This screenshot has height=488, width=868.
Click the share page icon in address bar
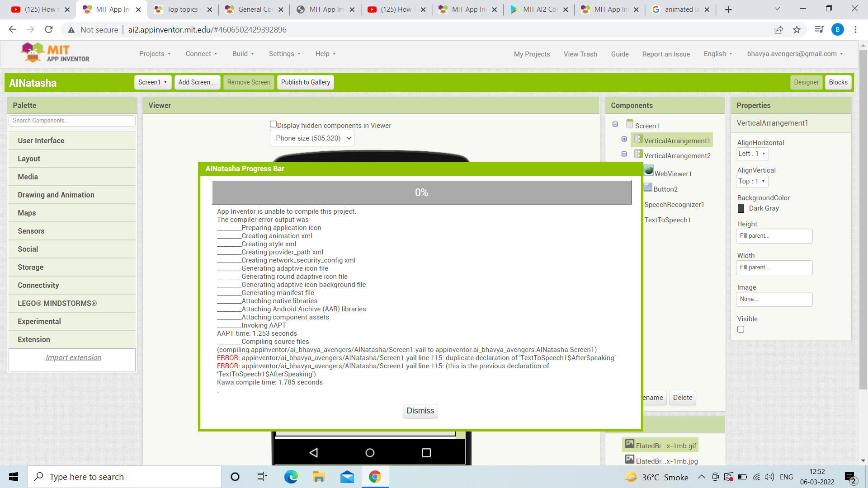pyautogui.click(x=778, y=30)
